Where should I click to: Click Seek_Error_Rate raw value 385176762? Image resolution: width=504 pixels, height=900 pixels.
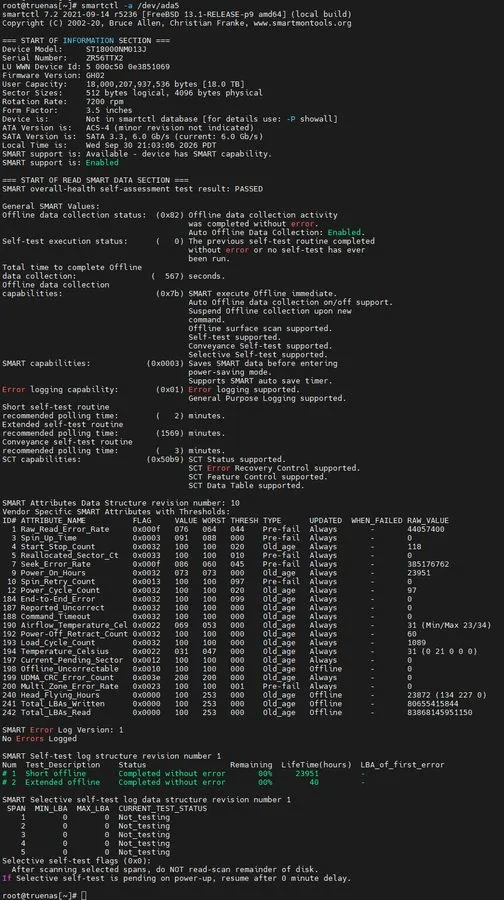click(428, 564)
